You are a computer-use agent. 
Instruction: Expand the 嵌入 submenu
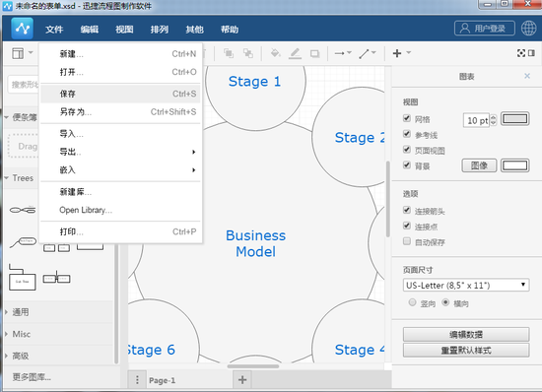[x=120, y=169]
